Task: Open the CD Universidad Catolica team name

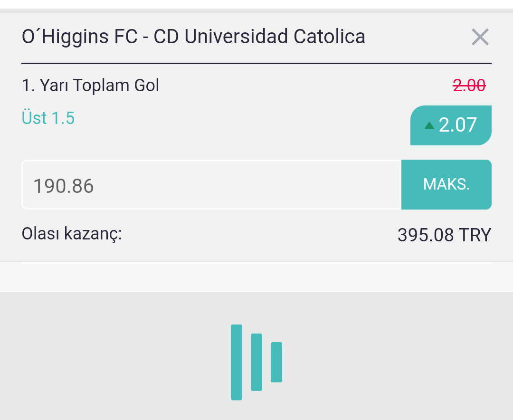Action: coord(259,36)
